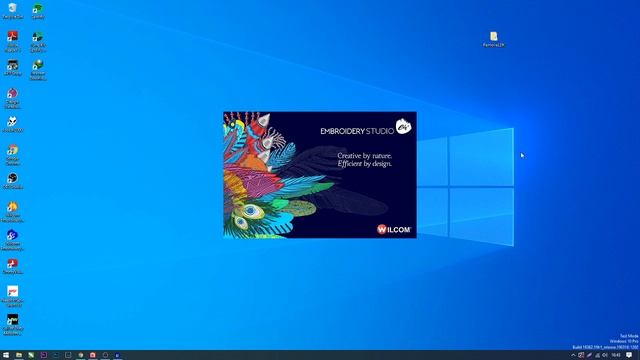Open the red Adobe Acrobat desktop shortcut
The height and width of the screenshot is (360, 640).
[13, 41]
